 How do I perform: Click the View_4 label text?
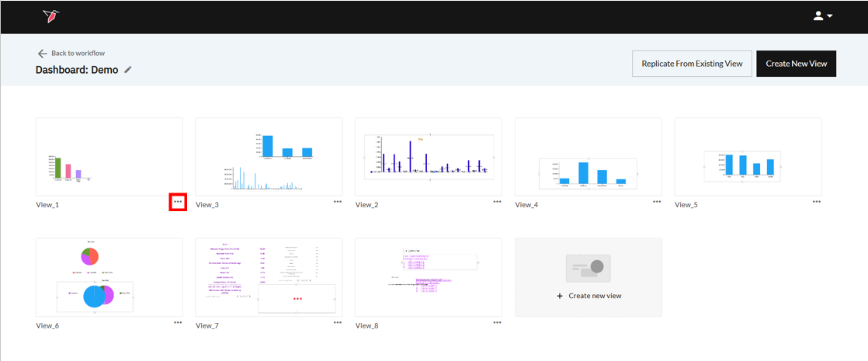click(x=526, y=205)
